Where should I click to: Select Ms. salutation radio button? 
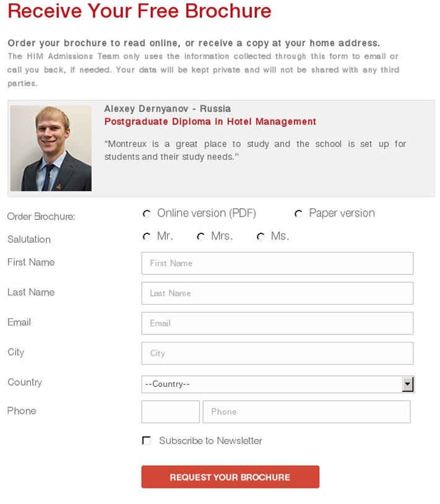(x=261, y=237)
